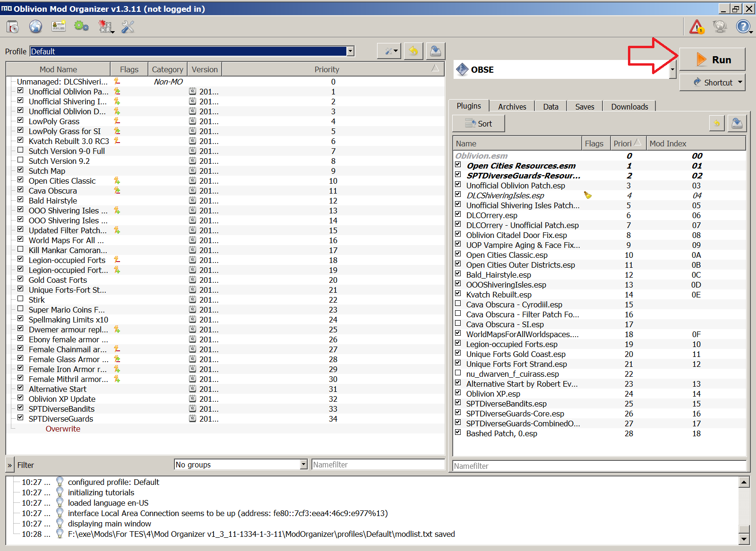Sort mods by the Priority column header
Viewport: 756px width, 551px height.
334,69
